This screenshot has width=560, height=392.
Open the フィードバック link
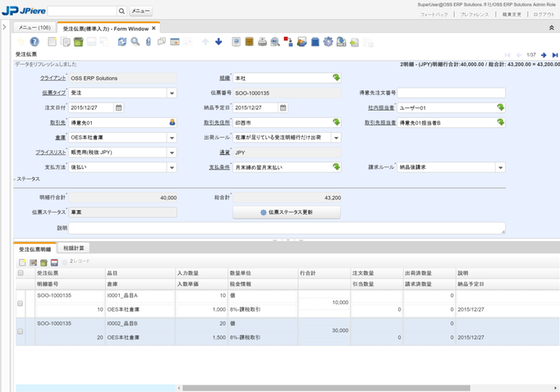[x=434, y=14]
